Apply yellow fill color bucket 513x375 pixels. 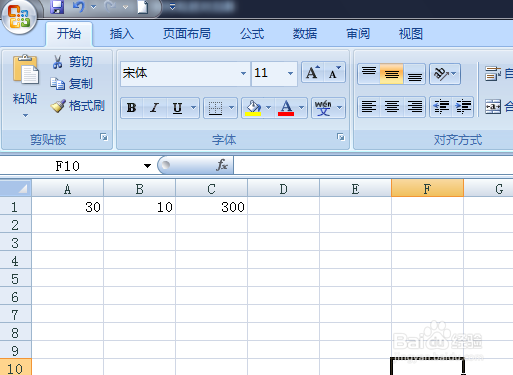(253, 108)
